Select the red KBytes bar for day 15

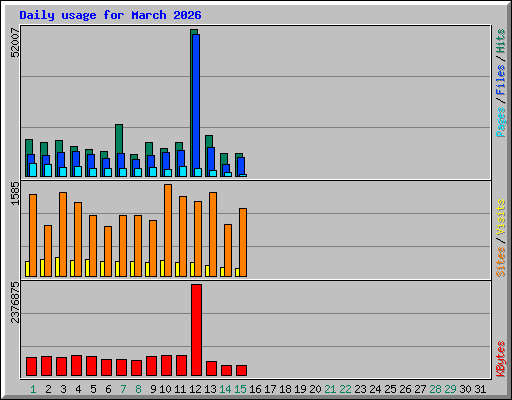241,371
